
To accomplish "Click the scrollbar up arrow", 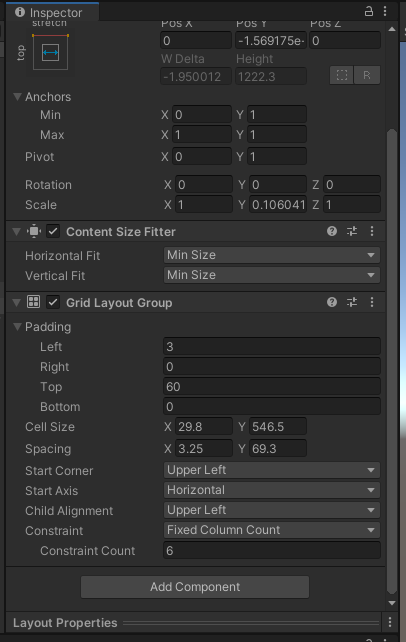I will (392, 29).
